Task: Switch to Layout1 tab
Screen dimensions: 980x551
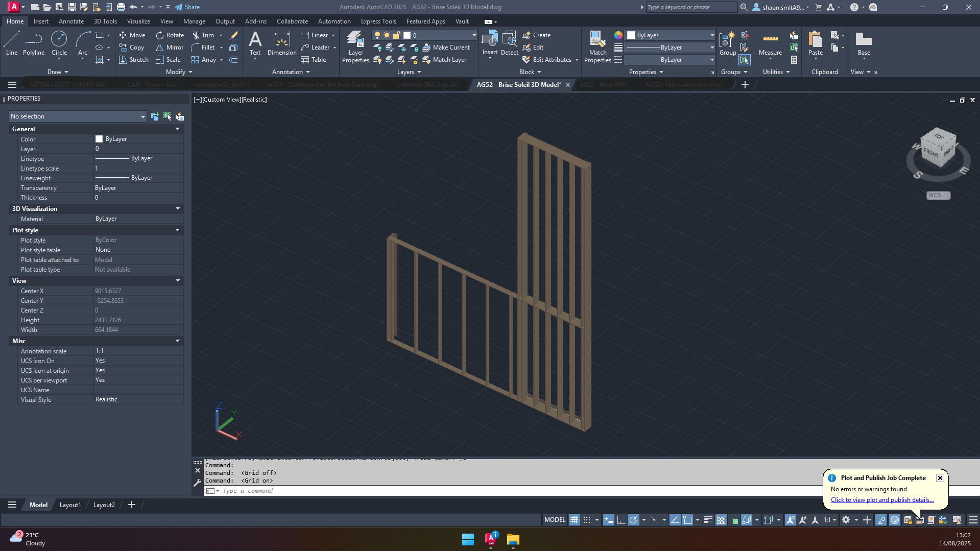Action: [70, 505]
